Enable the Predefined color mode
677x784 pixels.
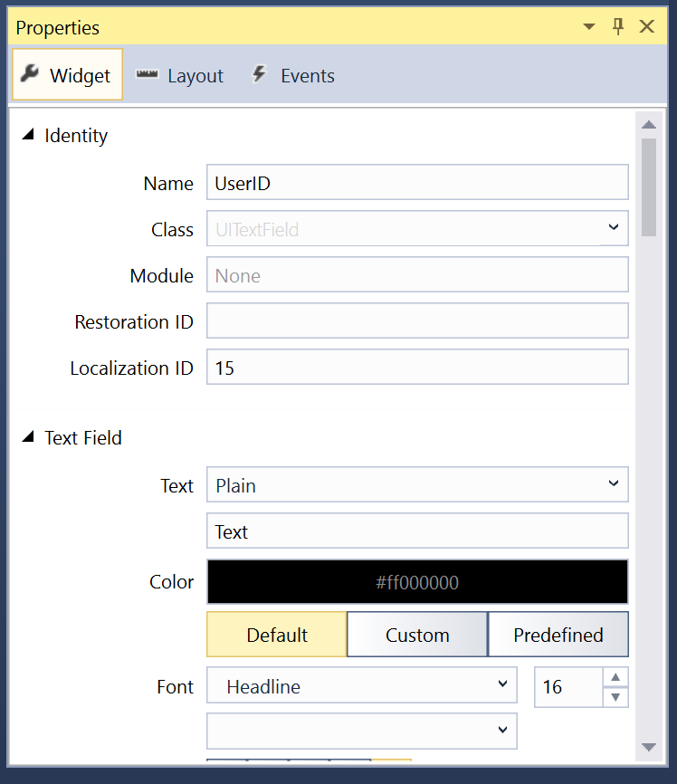pyautogui.click(x=558, y=634)
